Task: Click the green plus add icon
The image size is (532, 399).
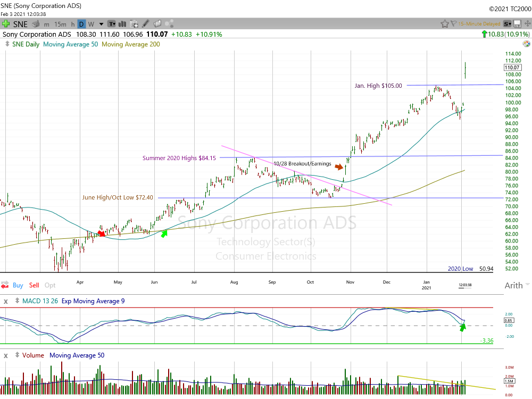Action: [x=5, y=24]
